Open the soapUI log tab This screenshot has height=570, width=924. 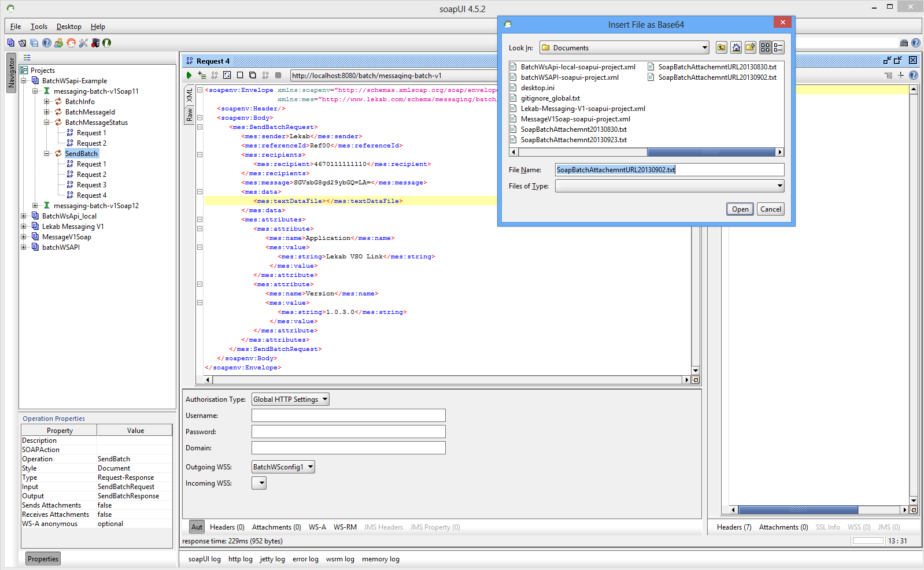(204, 559)
